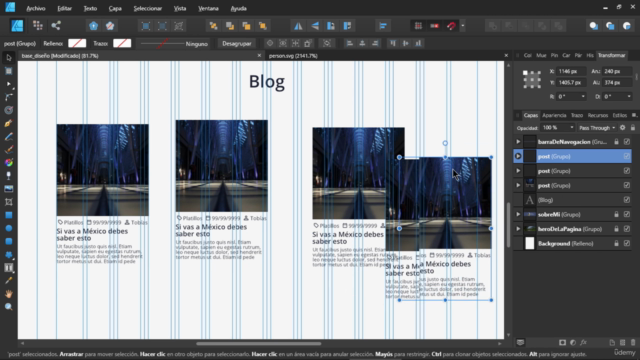
Task: Click the Flip Horizontal toolbar icon
Action: point(298,26)
